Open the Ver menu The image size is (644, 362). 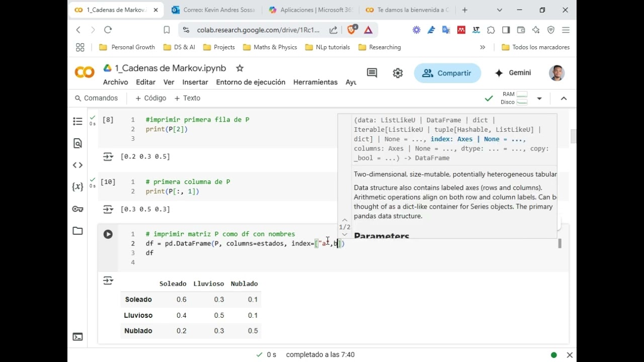(x=169, y=82)
